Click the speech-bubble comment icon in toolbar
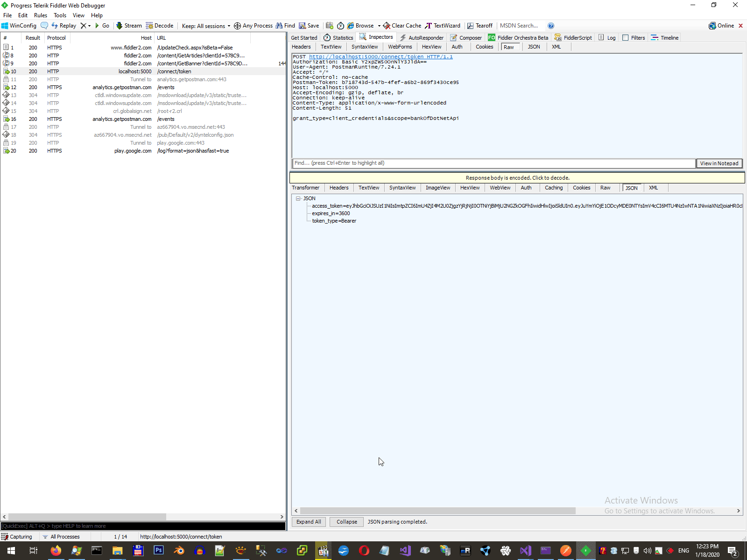The height and width of the screenshot is (560, 747). (x=44, y=26)
